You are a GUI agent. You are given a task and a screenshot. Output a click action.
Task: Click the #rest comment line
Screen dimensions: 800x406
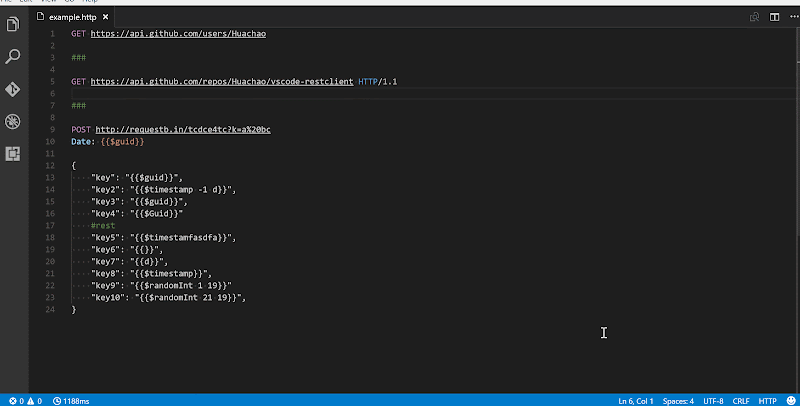tap(103, 225)
